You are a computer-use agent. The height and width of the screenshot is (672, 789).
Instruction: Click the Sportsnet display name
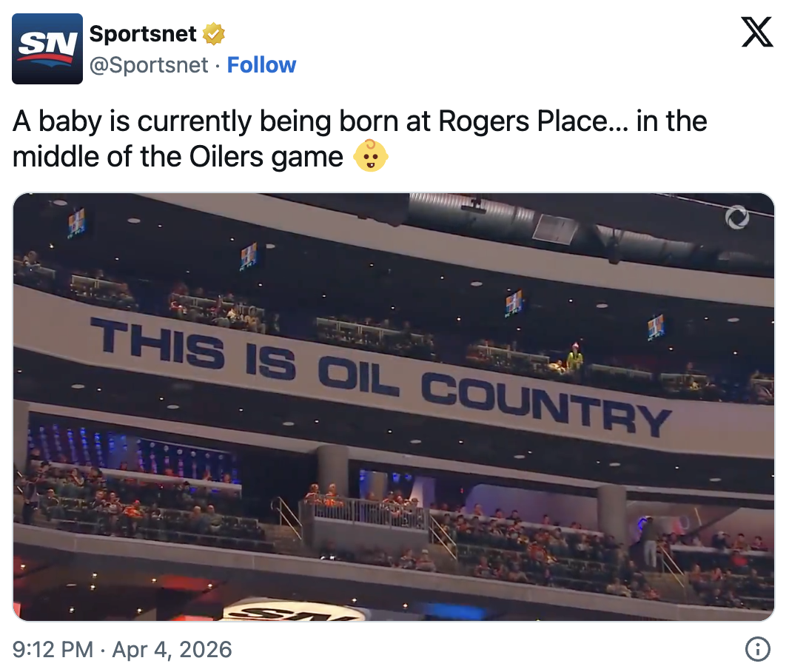coord(143,34)
